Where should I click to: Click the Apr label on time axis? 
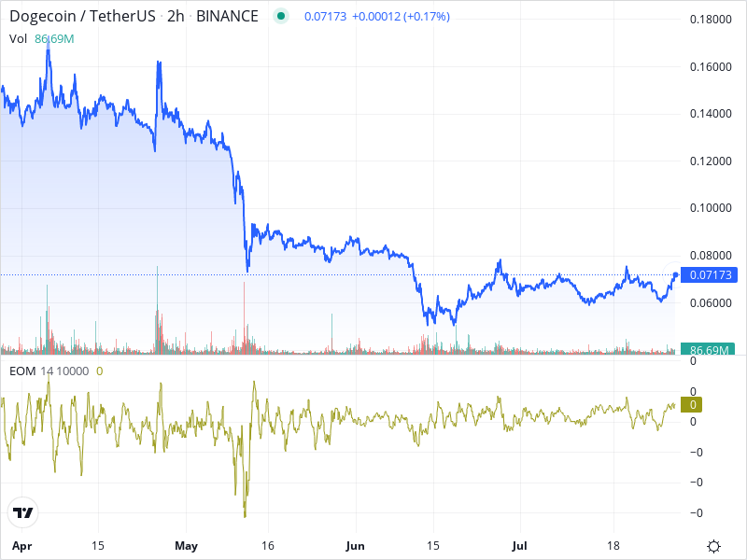21,546
